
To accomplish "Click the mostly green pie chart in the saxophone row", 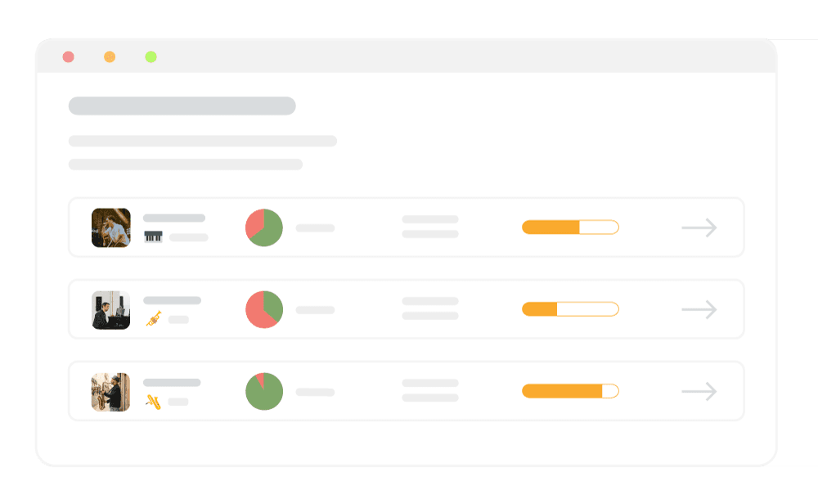I will click(264, 391).
